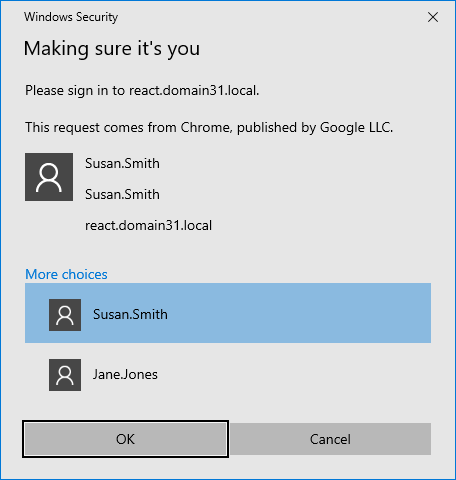Click Susan.Smith's large profile avatar icon
Image resolution: width=456 pixels, height=480 pixels.
[x=49, y=177]
